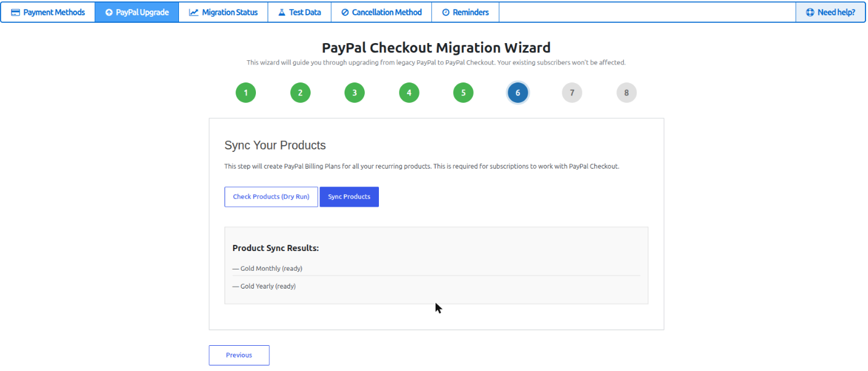The width and height of the screenshot is (868, 371).
Task: Jump to wizard step 8
Action: [627, 93]
